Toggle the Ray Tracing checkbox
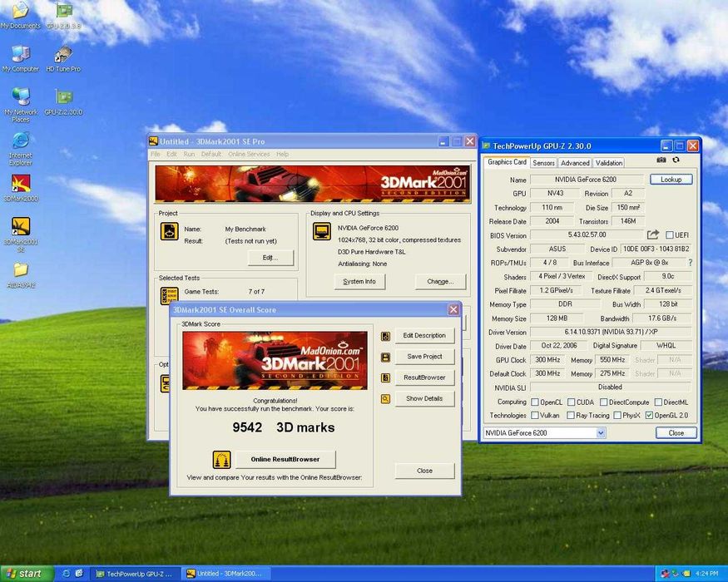This screenshot has height=582, width=728. [x=571, y=416]
